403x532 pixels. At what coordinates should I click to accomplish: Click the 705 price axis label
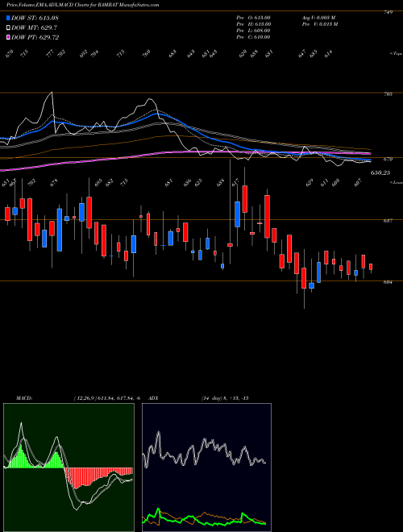pyautogui.click(x=388, y=94)
